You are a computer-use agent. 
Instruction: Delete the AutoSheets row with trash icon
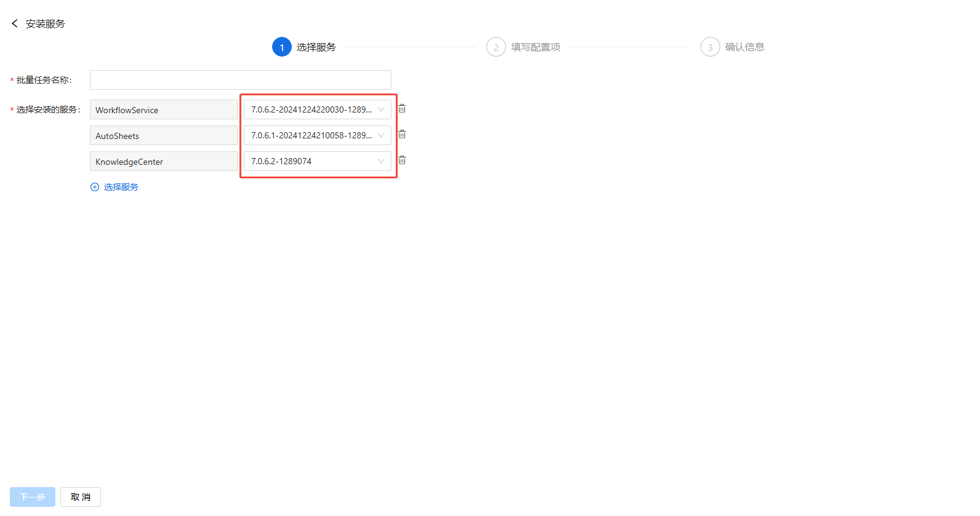402,135
